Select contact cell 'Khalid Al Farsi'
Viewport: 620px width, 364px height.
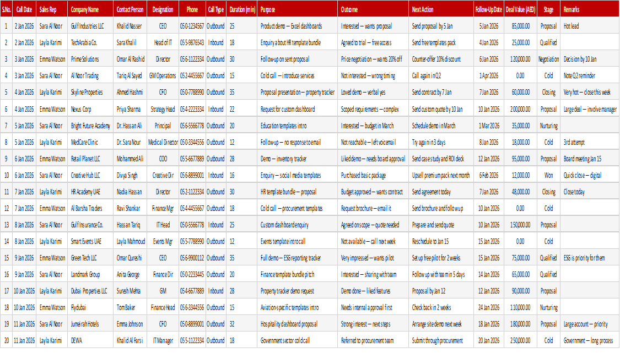(x=130, y=341)
